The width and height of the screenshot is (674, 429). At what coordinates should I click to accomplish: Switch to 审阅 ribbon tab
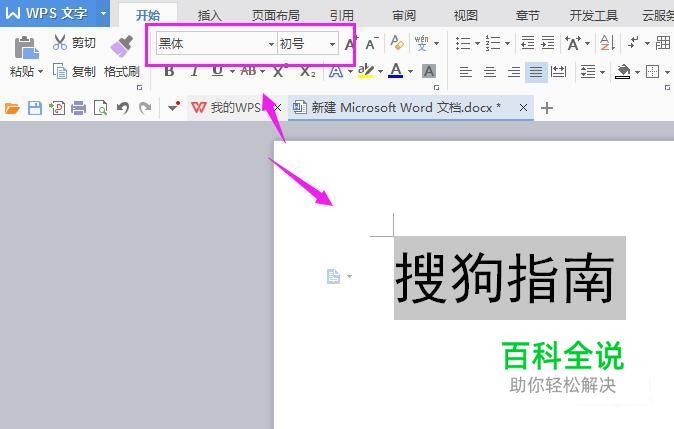coord(404,15)
